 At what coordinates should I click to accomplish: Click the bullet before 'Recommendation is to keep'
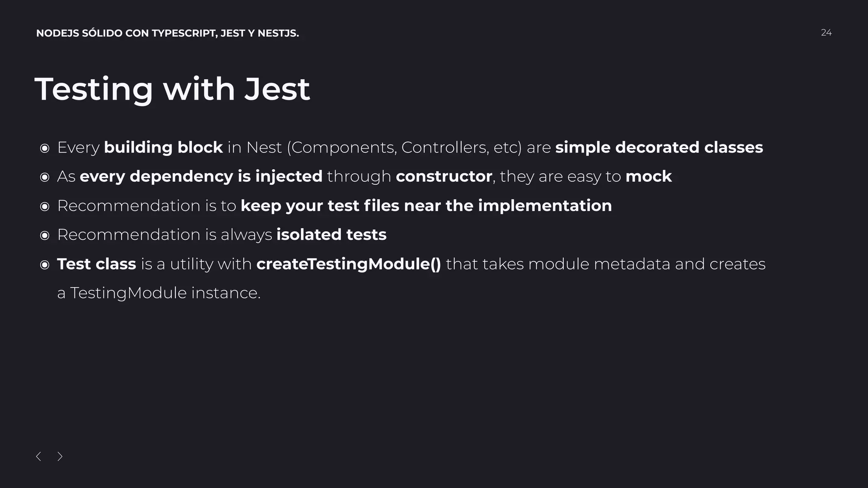[x=45, y=206]
